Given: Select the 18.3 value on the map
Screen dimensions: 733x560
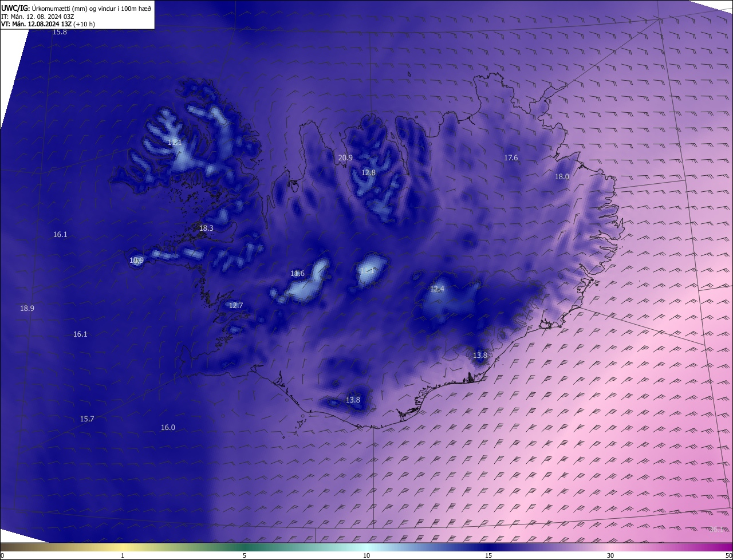Looking at the screenshot, I should point(206,228).
